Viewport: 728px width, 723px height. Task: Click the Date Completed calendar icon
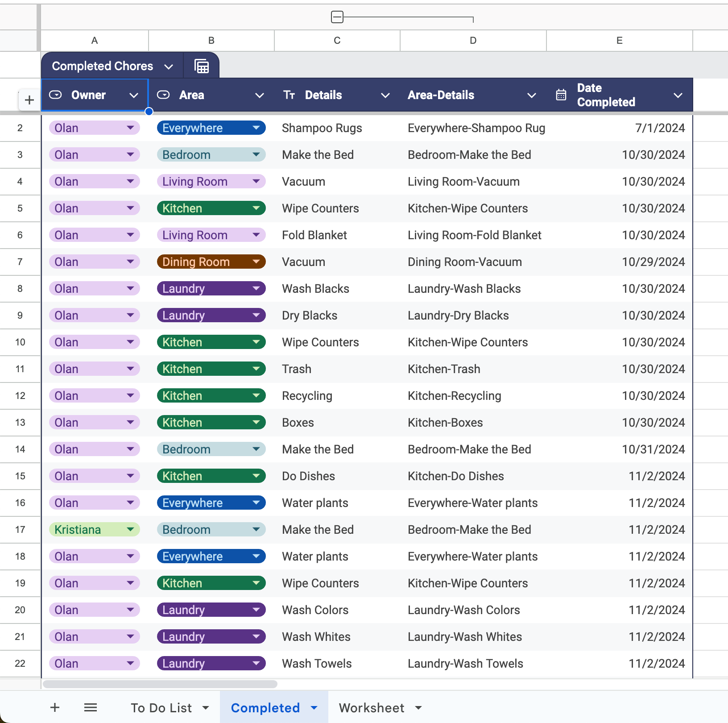pos(561,95)
